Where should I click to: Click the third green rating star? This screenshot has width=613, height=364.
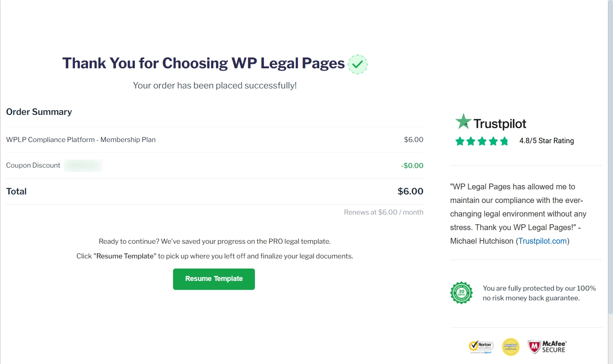482,141
